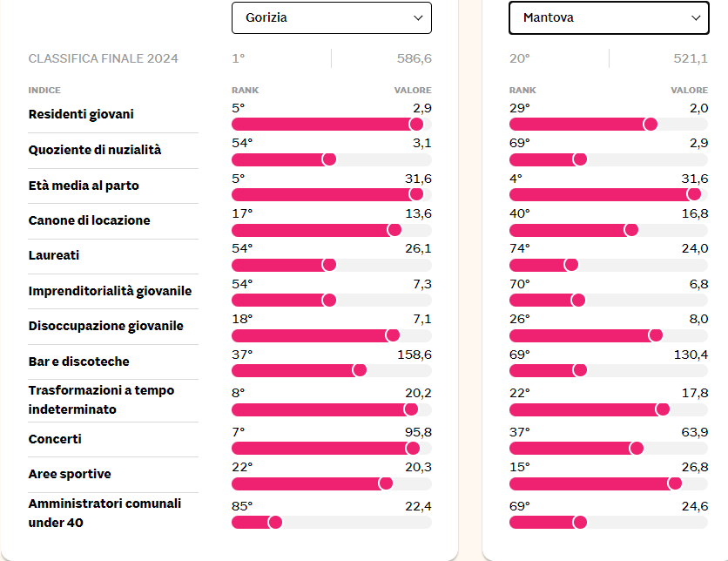Click Gorizia's Laureati bar marker
Image resolution: width=728 pixels, height=561 pixels.
coord(329,265)
